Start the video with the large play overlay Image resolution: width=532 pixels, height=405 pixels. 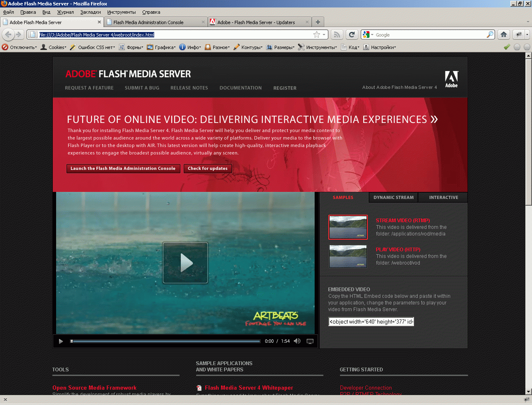185,263
